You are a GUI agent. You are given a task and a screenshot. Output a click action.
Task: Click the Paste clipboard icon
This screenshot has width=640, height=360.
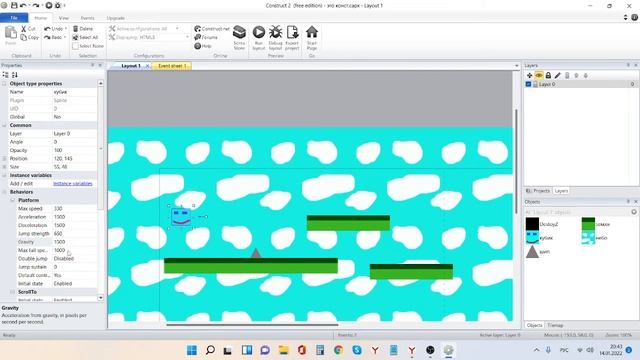pos(11,32)
